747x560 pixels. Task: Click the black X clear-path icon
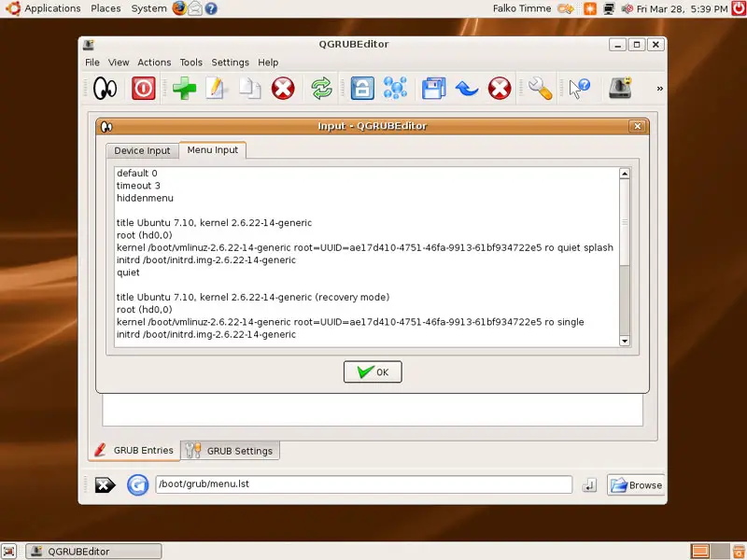point(105,485)
